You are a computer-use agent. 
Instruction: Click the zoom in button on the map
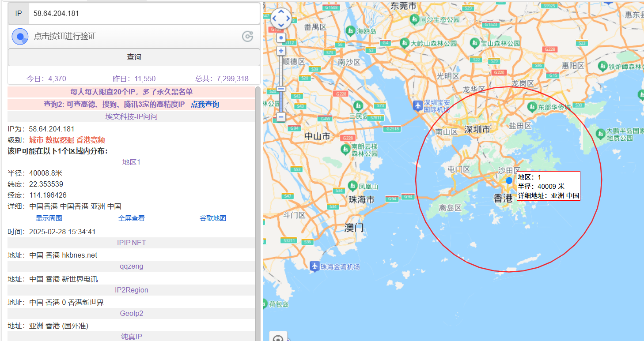click(281, 51)
